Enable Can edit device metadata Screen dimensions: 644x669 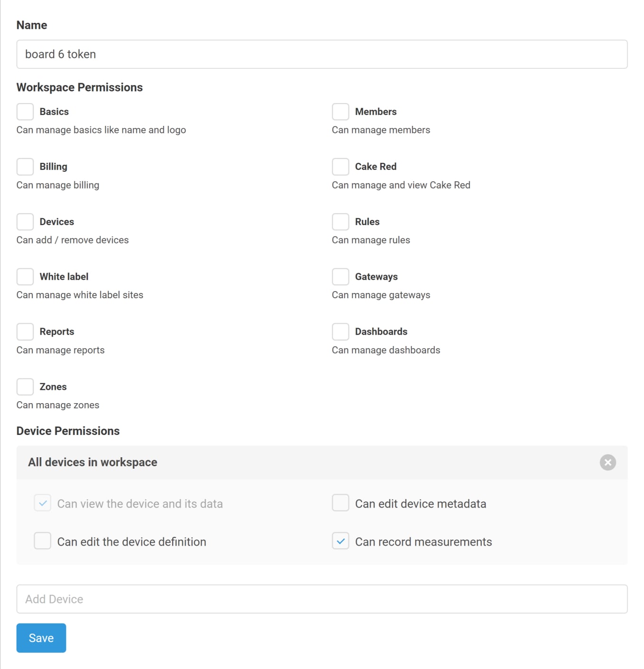340,503
